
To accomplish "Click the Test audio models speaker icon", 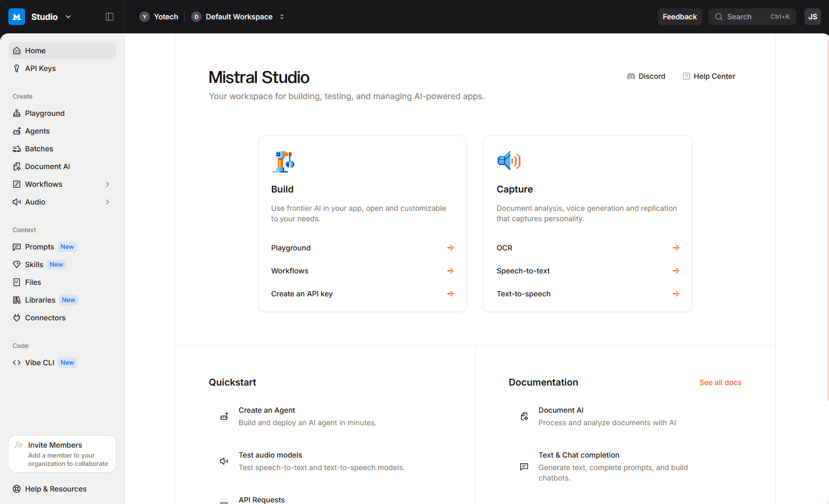I will pyautogui.click(x=224, y=461).
